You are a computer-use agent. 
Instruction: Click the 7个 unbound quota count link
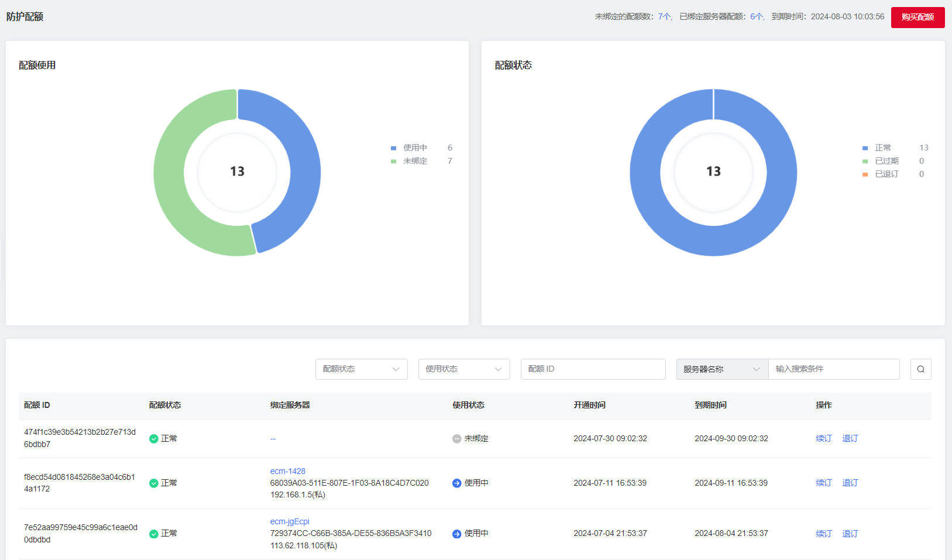[x=664, y=17]
